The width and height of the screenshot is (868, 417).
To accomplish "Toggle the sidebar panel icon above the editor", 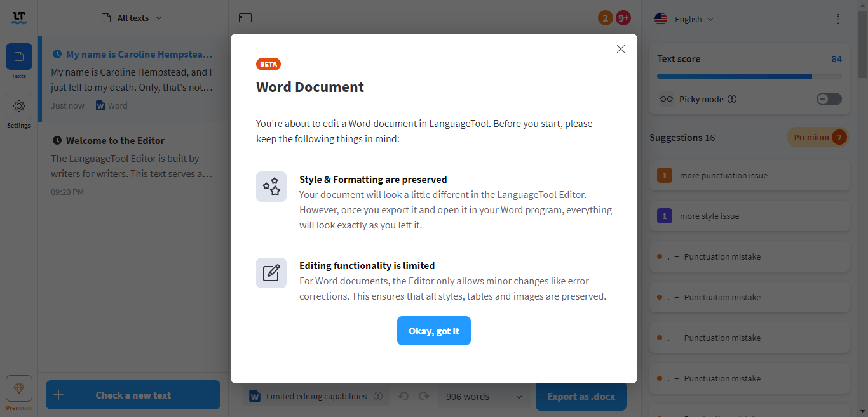I will click(x=245, y=18).
